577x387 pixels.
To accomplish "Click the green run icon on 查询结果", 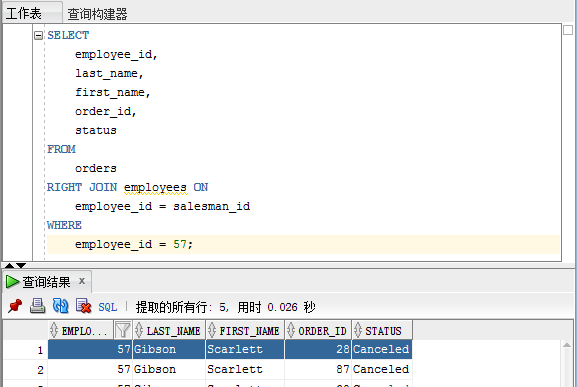I will click(x=12, y=282).
